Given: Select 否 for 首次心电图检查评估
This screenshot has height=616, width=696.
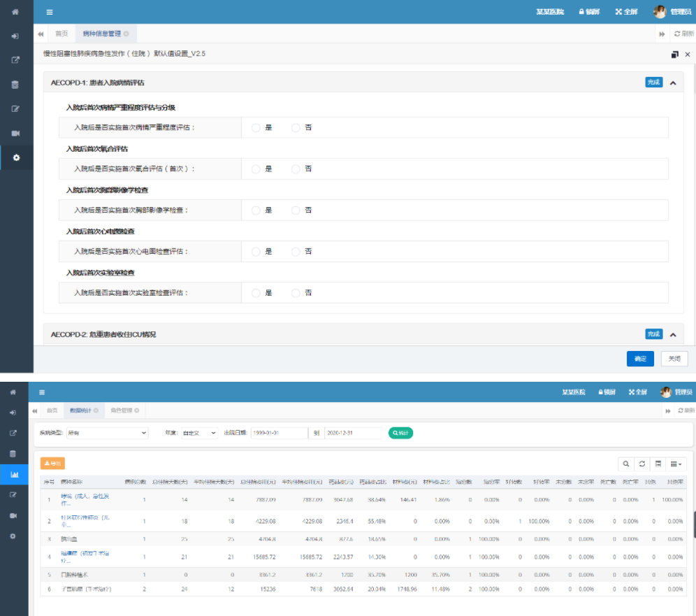Looking at the screenshot, I should tap(296, 252).
